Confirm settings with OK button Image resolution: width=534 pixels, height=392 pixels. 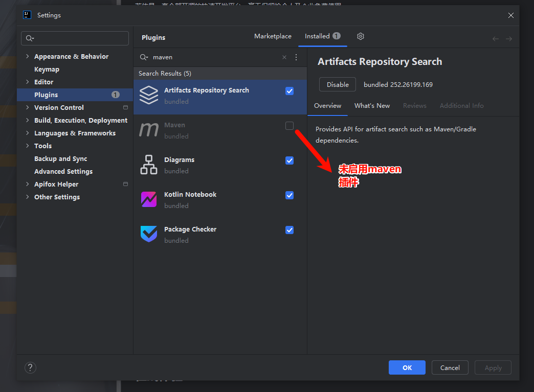click(x=407, y=367)
